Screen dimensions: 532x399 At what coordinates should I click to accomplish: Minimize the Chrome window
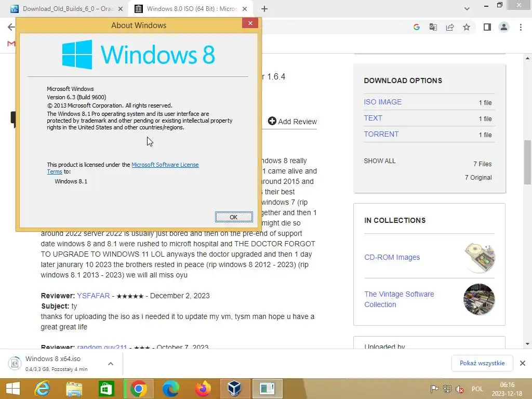(x=486, y=5)
